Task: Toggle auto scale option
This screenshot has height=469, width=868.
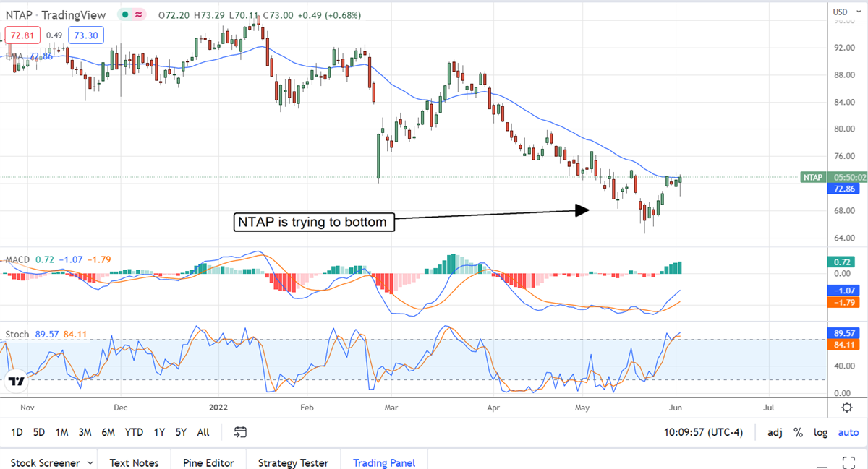Action: tap(848, 432)
